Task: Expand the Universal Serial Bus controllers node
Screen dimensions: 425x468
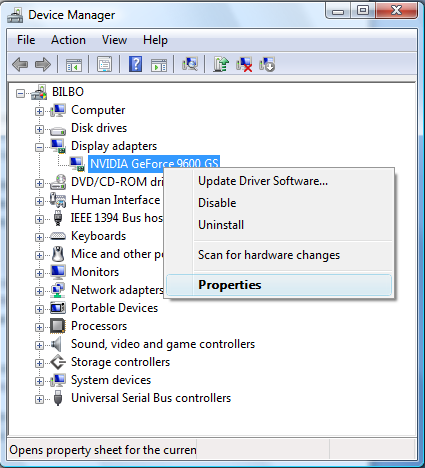Action: (39, 399)
